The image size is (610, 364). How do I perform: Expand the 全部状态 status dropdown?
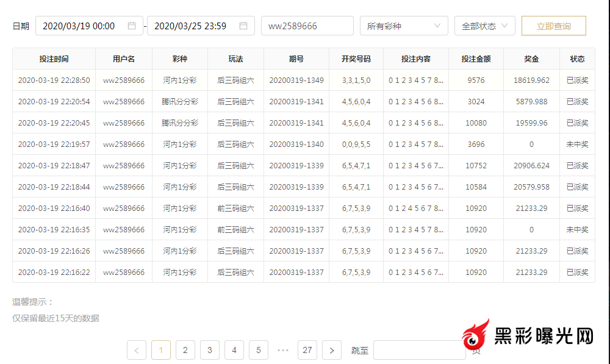coord(484,26)
